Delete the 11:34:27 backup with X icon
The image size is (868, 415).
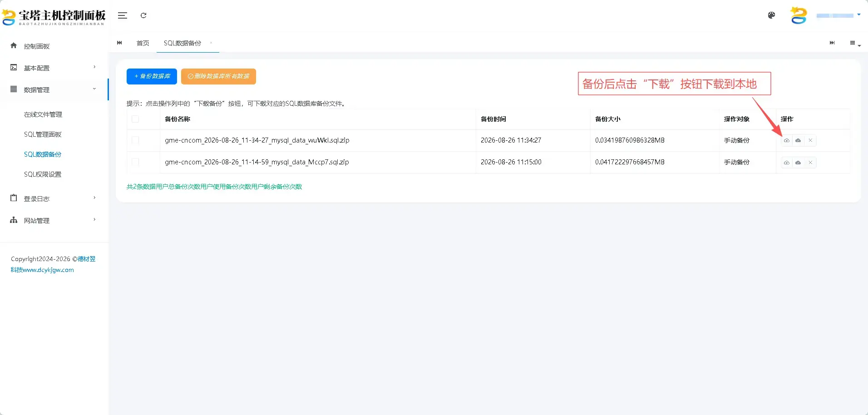810,140
